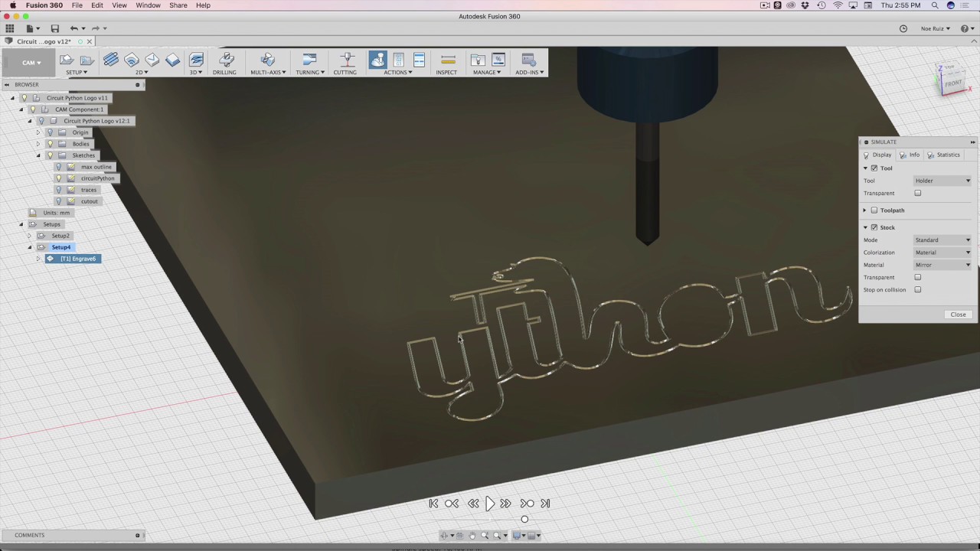Undo the last action
The height and width of the screenshot is (551, 980).
click(x=73, y=28)
